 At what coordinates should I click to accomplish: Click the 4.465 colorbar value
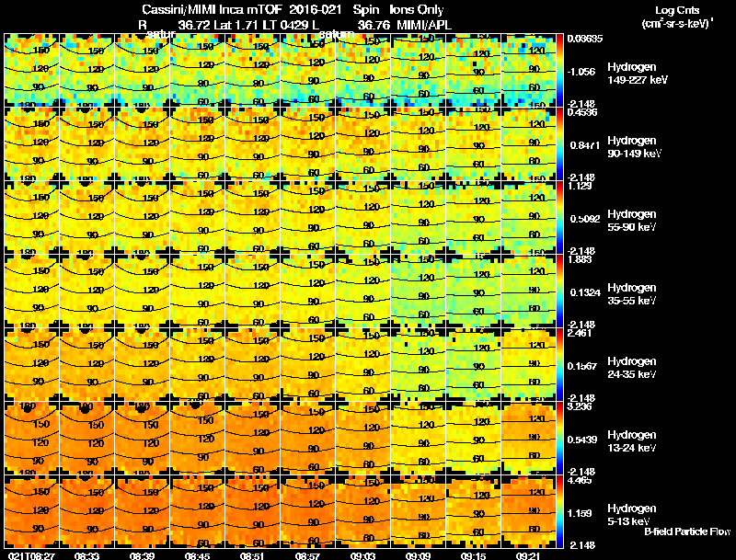(x=580, y=480)
